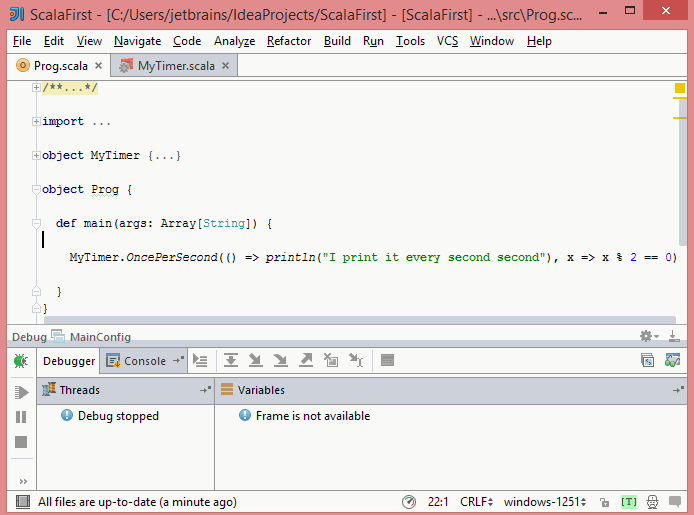The height and width of the screenshot is (515, 694).
Task: Click the Step Out icon
Action: click(305, 361)
